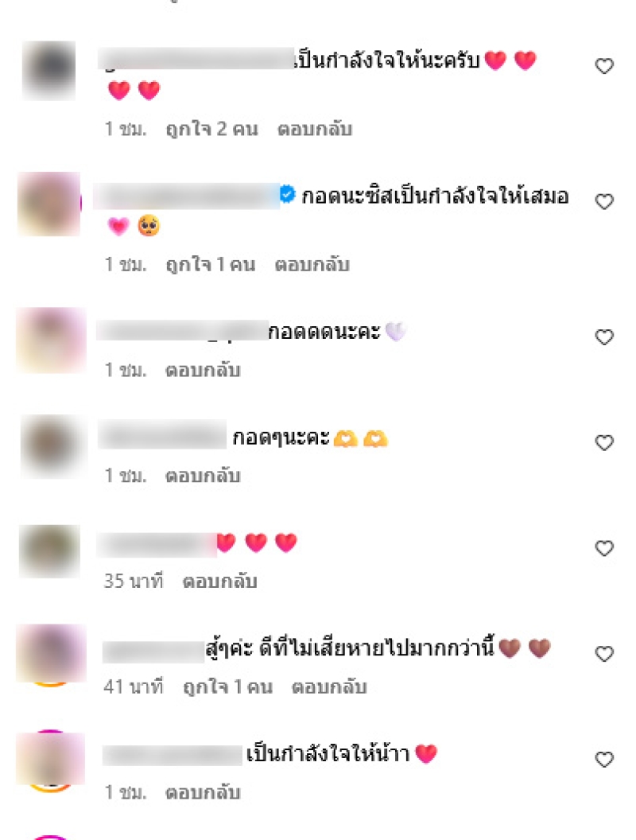Screen dimensions: 636x840
Task: Tap heart on 'กอดดดดนะคะ' comment
Action: pyautogui.click(x=604, y=337)
